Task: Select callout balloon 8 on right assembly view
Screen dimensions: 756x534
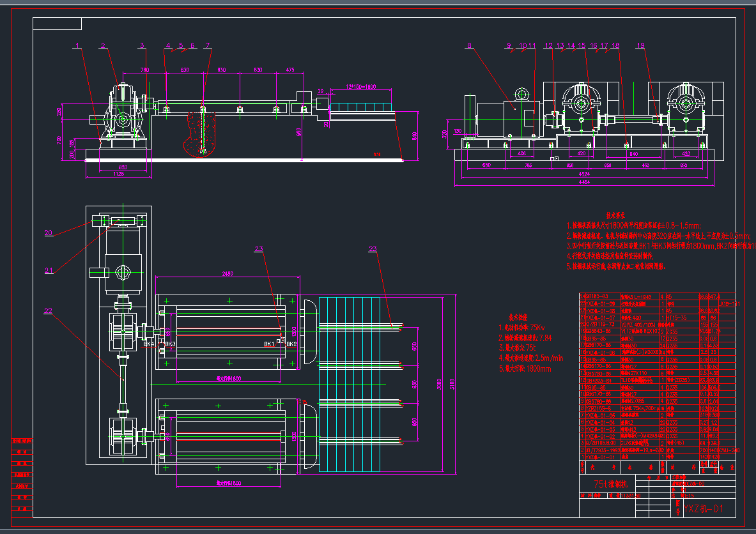Action: [469, 46]
